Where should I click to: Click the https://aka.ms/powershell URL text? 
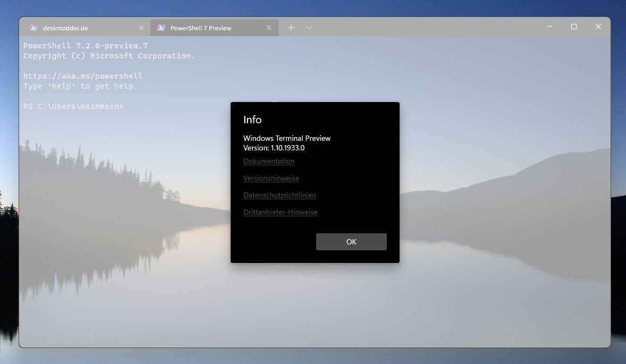(x=83, y=76)
